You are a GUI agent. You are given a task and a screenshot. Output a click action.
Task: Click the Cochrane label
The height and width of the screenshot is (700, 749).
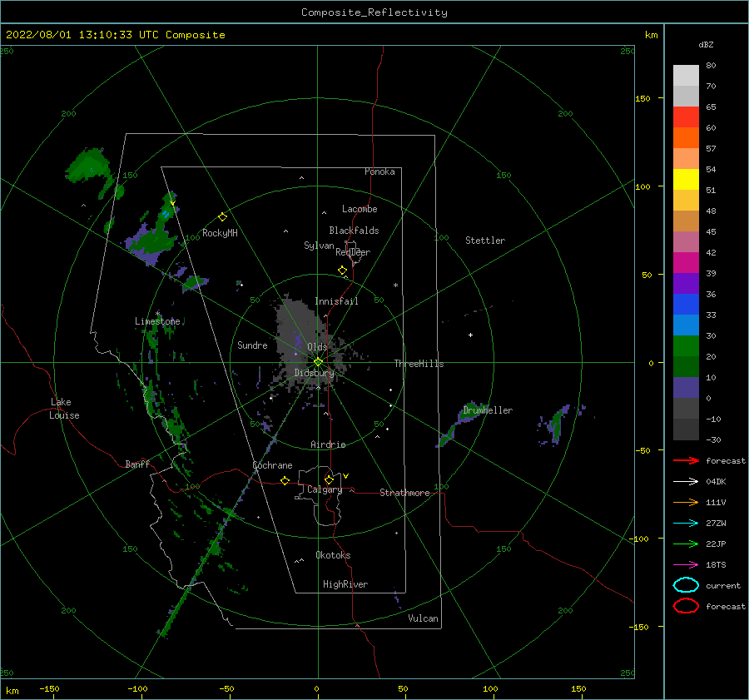tap(272, 465)
